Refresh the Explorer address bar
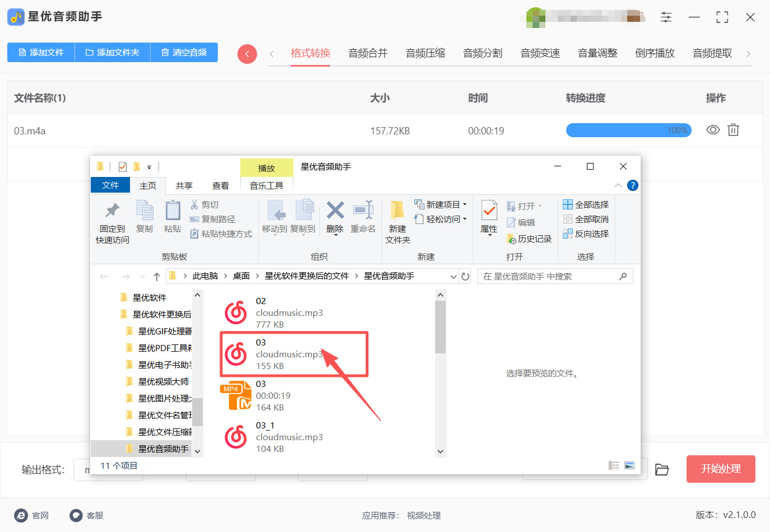The height and width of the screenshot is (532, 770). (x=465, y=276)
